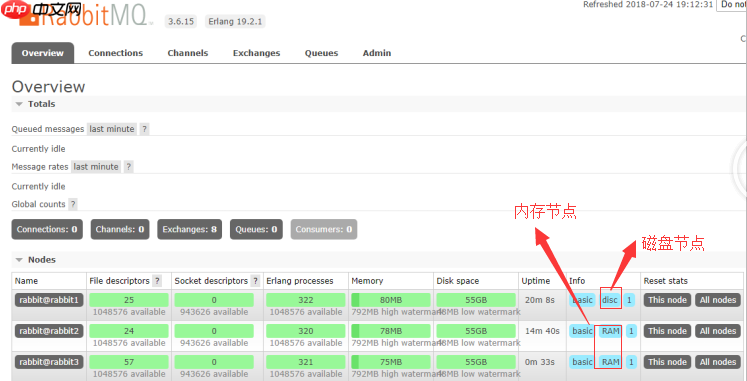Click rabbit1 disk space value 55GB

click(x=476, y=300)
